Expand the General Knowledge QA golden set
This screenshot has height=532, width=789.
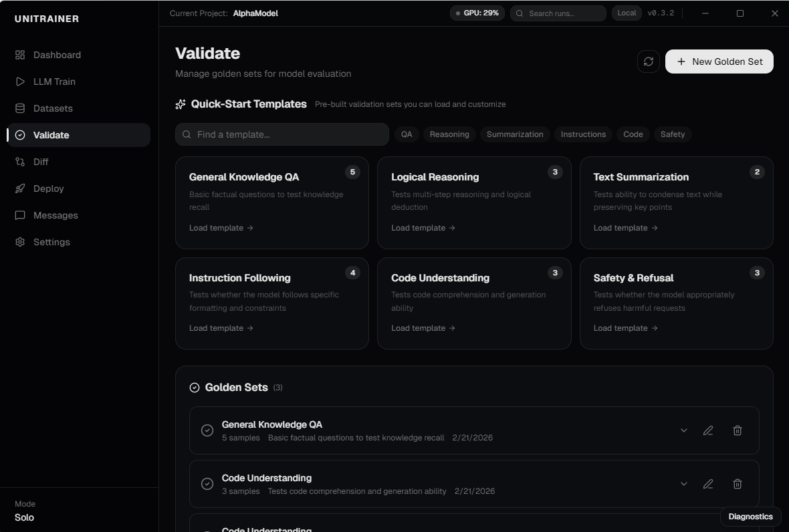pos(683,430)
